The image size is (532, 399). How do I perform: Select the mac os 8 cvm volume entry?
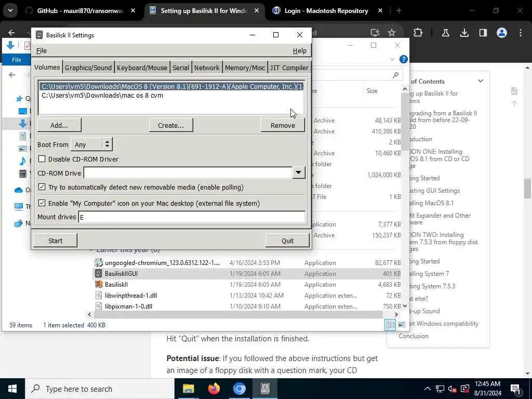[171, 96]
